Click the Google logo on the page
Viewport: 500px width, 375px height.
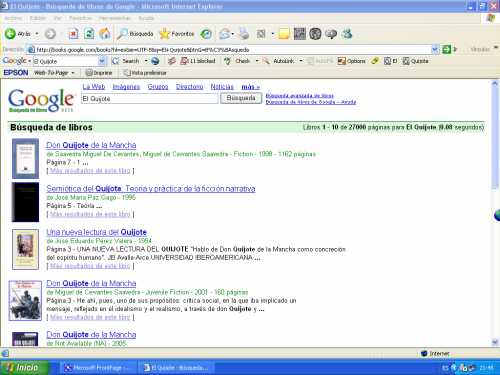[x=40, y=100]
